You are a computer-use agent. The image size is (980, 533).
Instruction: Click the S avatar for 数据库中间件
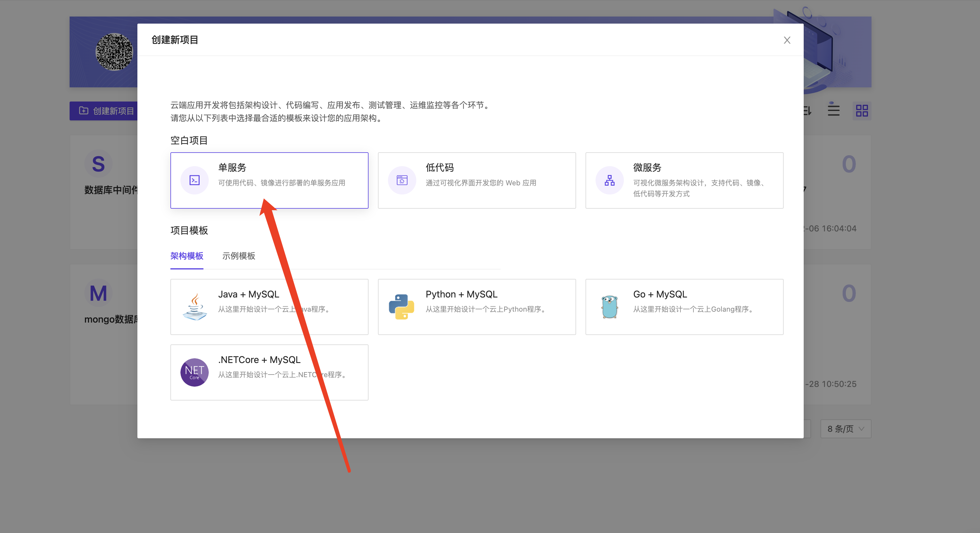tap(98, 163)
